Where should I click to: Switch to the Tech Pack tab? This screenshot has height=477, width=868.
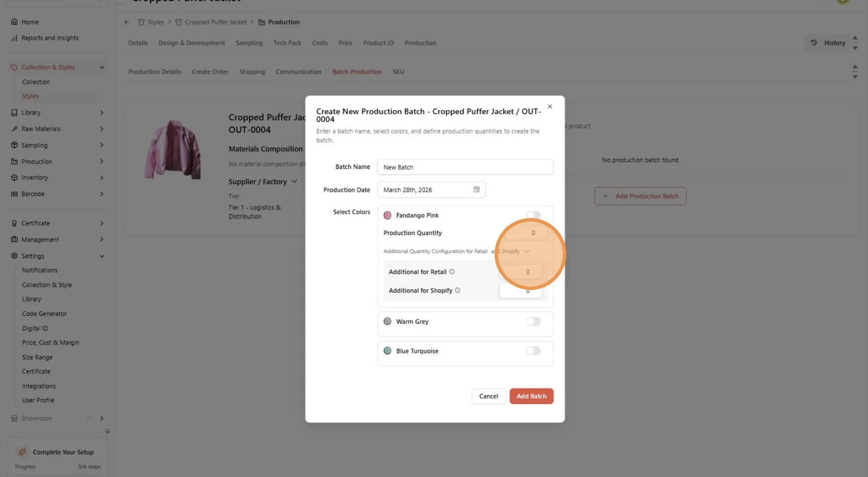pos(287,43)
